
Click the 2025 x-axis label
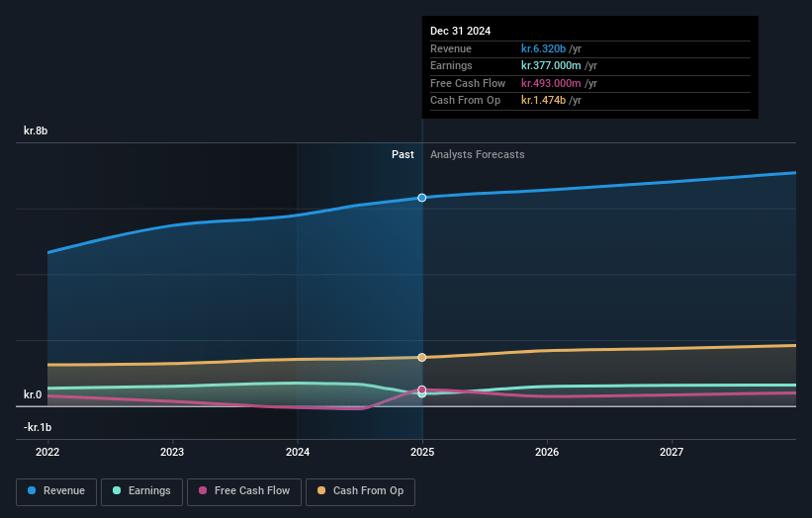422,452
